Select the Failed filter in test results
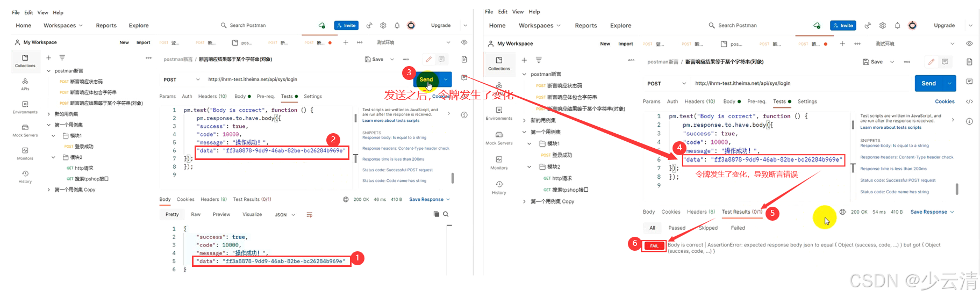Image resolution: width=980 pixels, height=298 pixels. (x=738, y=228)
